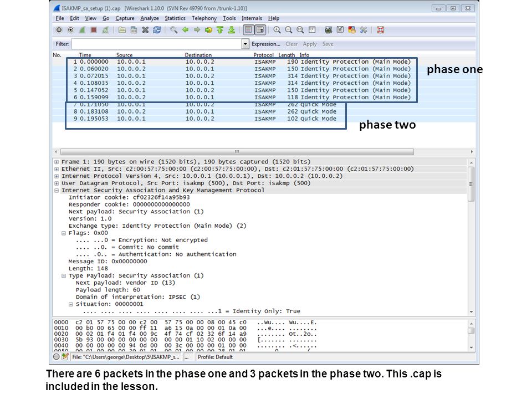This screenshot has width=532, height=399.
Task: Click the Expression... button
Action: point(266,44)
